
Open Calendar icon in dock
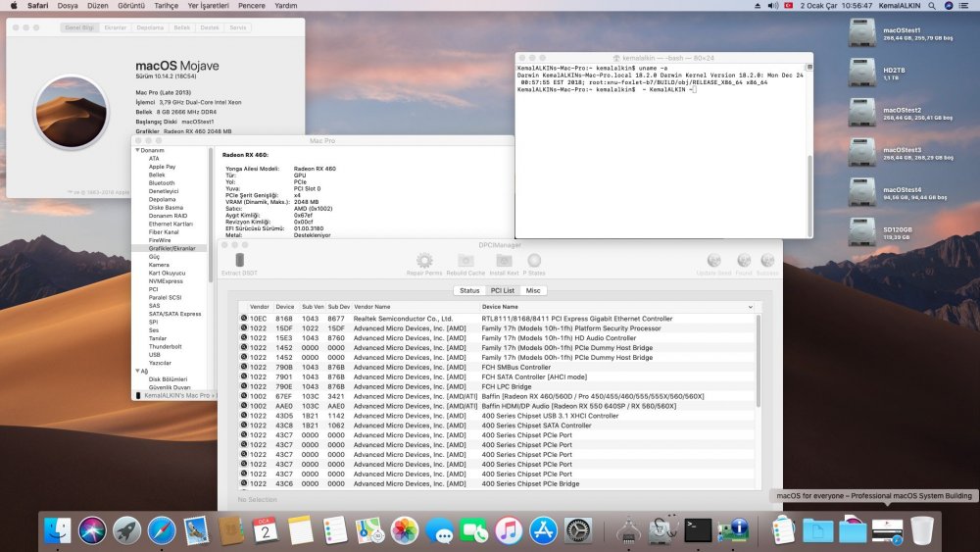coord(266,530)
